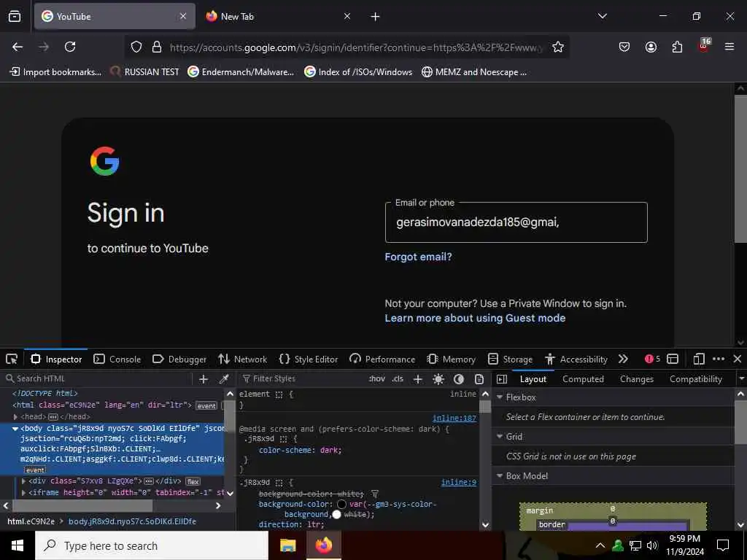Screen dimensions: 747x560
Task: Open the inline:9 source link
Action: pos(458,483)
